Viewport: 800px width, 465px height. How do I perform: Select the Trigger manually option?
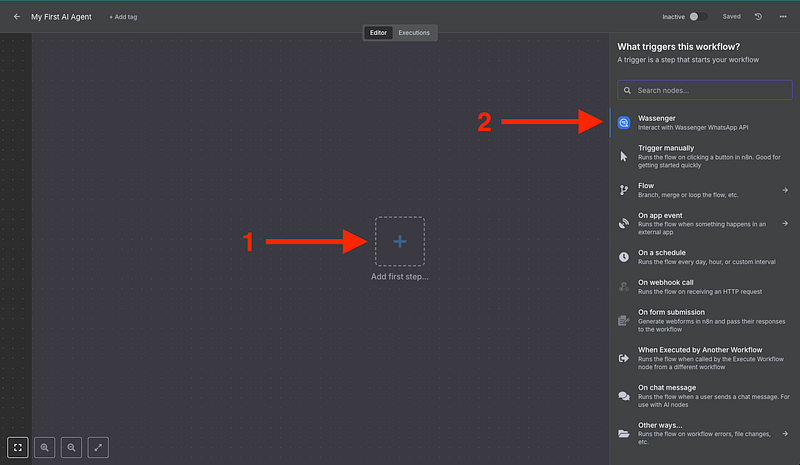(x=700, y=153)
